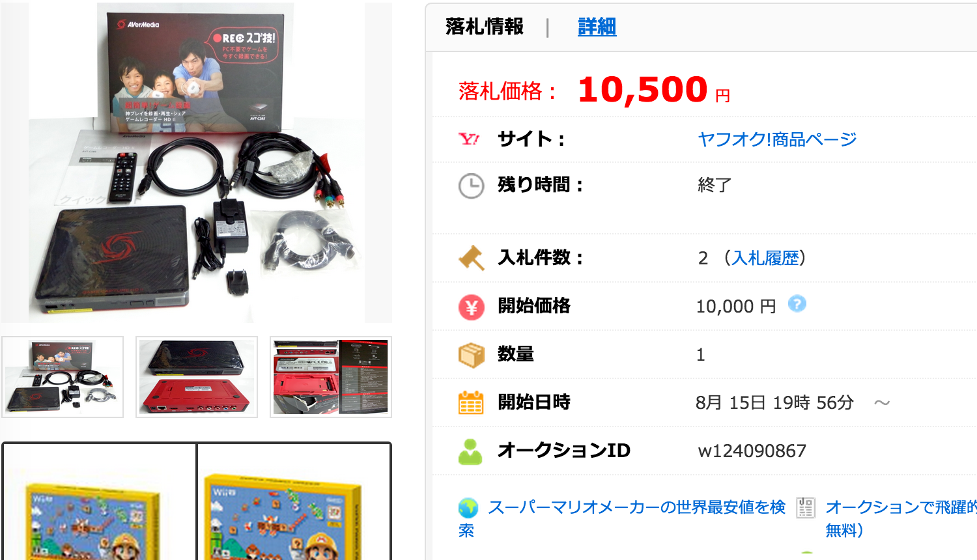This screenshot has width=977, height=560.
Task: Select first thumbnail showing full accessory set
Action: 63,377
